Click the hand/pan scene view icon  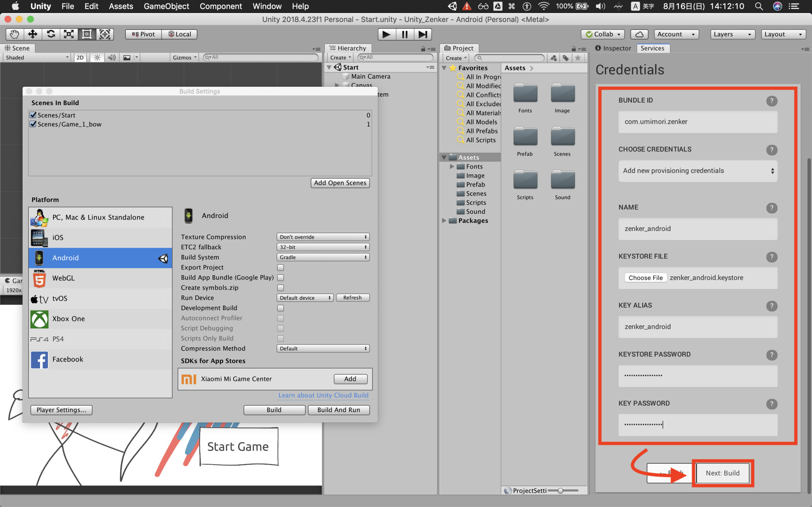pyautogui.click(x=13, y=34)
